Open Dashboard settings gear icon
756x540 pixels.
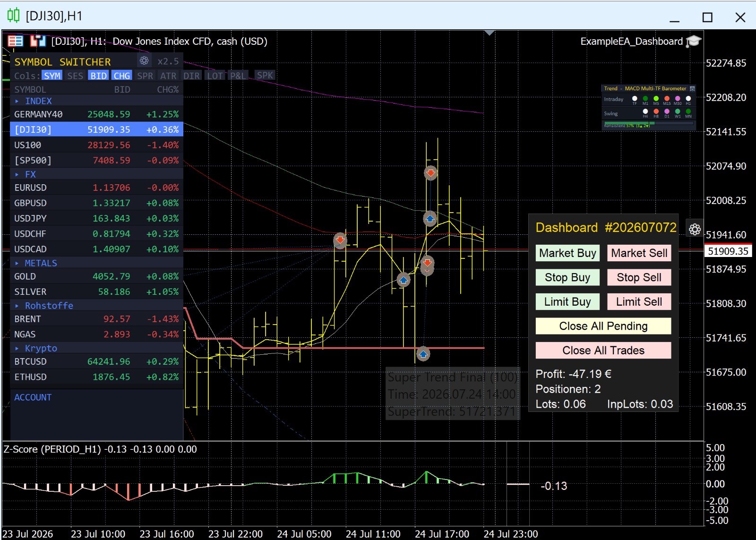695,229
